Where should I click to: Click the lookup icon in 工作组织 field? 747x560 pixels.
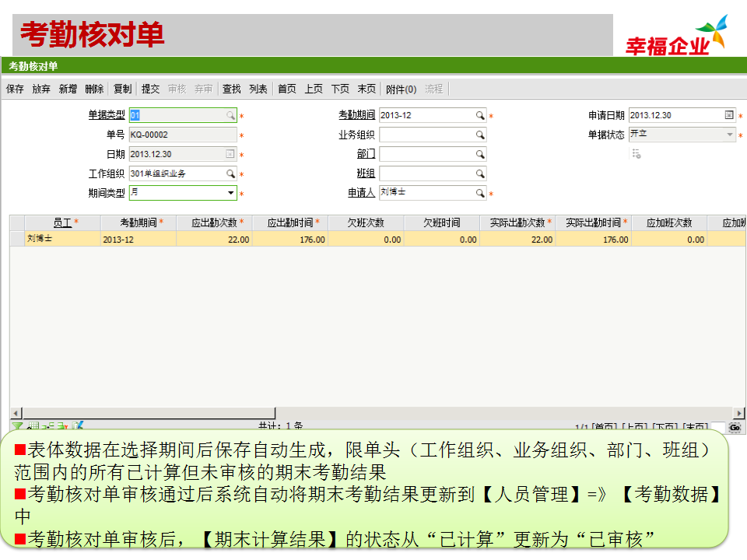230,174
